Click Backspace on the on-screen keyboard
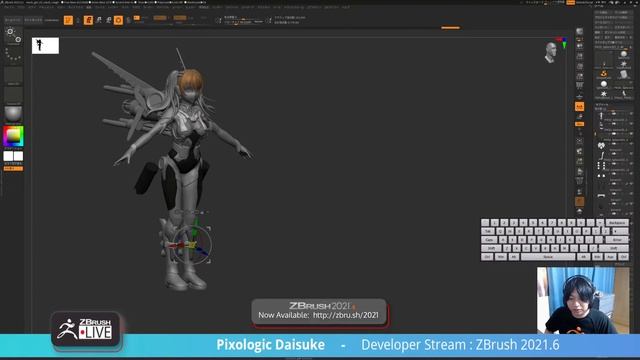The height and width of the screenshot is (360, 640). (x=617, y=222)
